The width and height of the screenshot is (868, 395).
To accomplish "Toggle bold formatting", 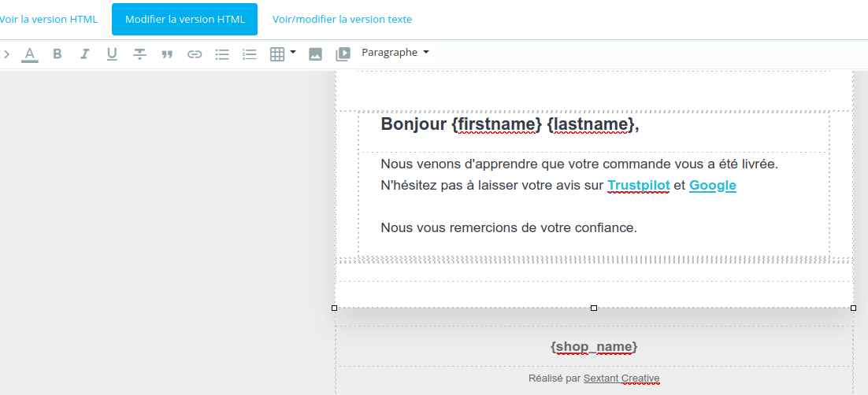I will point(57,54).
